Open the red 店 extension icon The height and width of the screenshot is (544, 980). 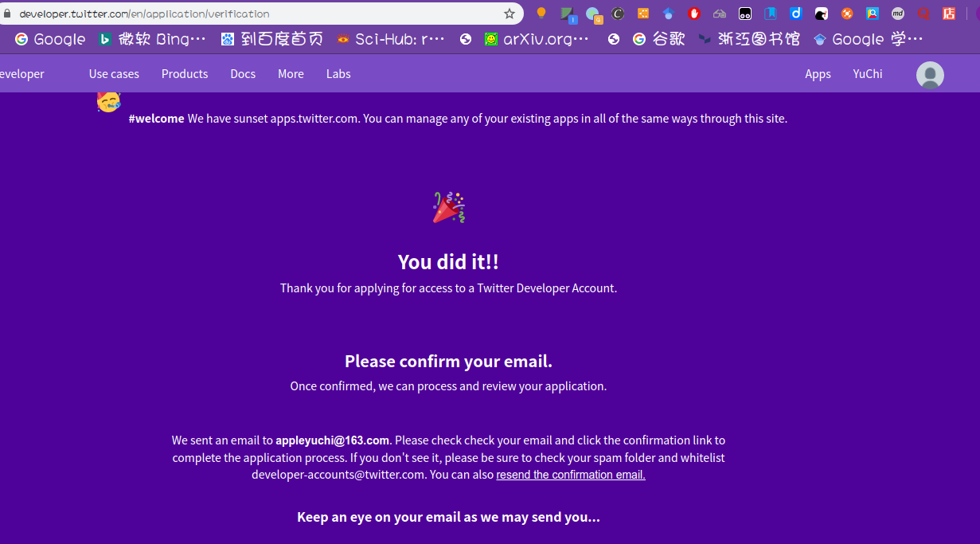pyautogui.click(x=949, y=14)
